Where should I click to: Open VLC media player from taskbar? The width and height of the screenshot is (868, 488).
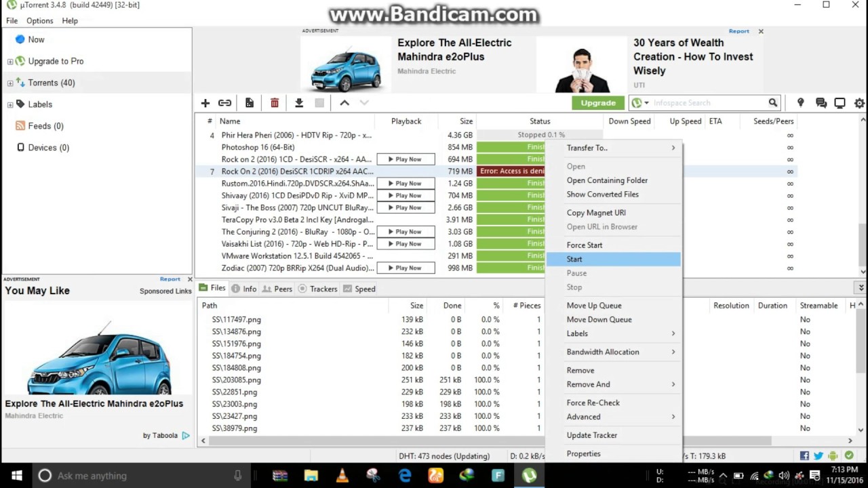[342, 476]
